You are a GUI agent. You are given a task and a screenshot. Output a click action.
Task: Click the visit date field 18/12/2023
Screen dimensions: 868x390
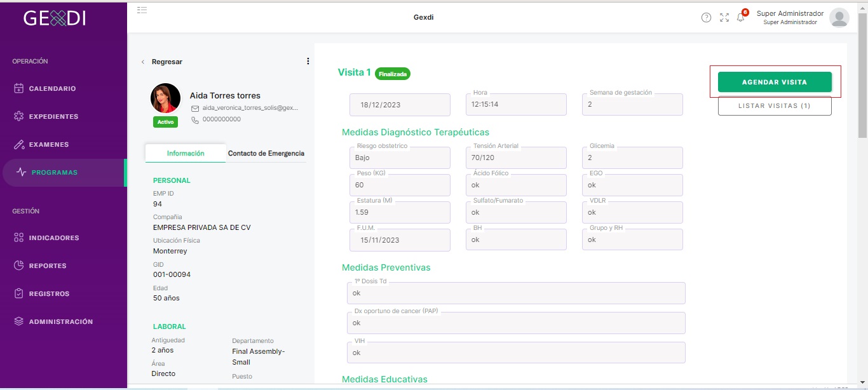(400, 105)
